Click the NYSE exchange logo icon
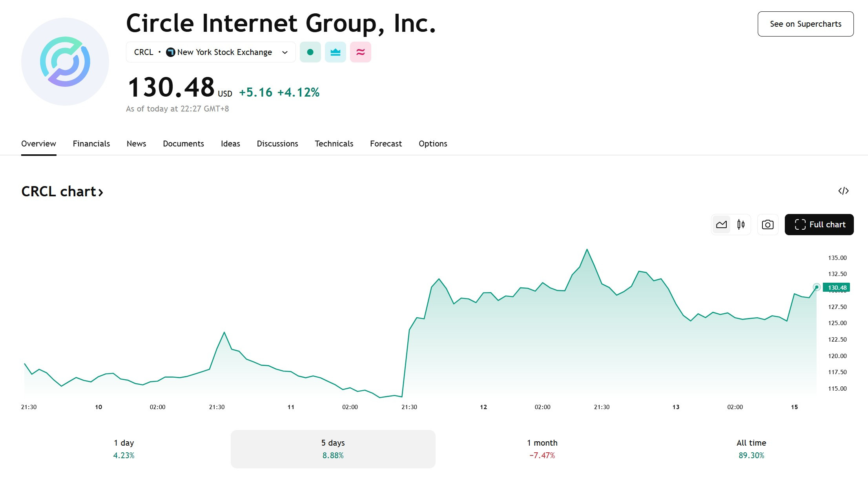The image size is (868, 479). pos(170,52)
